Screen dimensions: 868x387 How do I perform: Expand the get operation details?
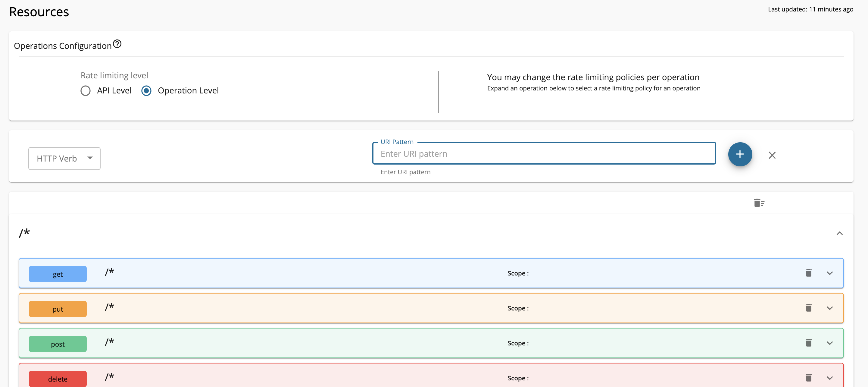click(x=830, y=273)
